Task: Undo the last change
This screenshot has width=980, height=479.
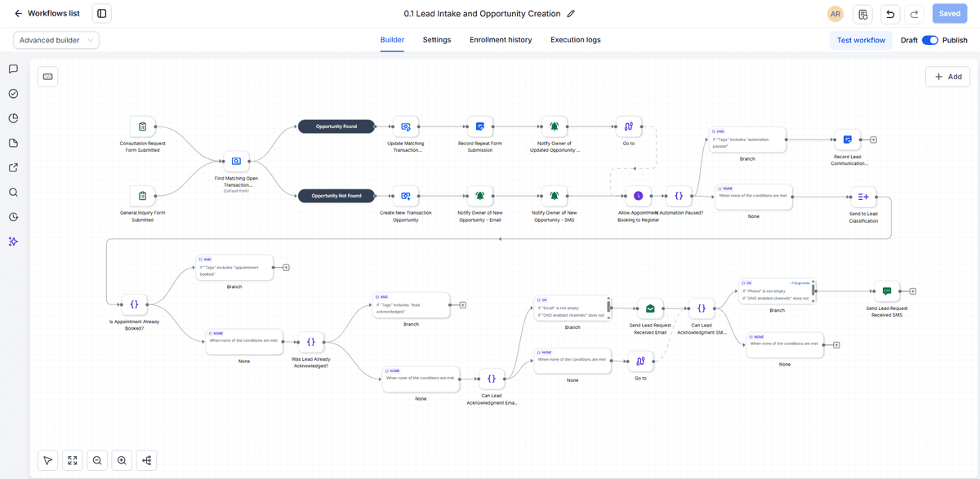Action: (890, 14)
